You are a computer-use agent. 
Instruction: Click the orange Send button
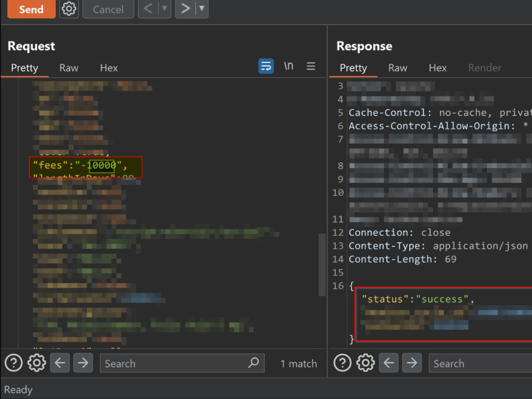point(31,9)
